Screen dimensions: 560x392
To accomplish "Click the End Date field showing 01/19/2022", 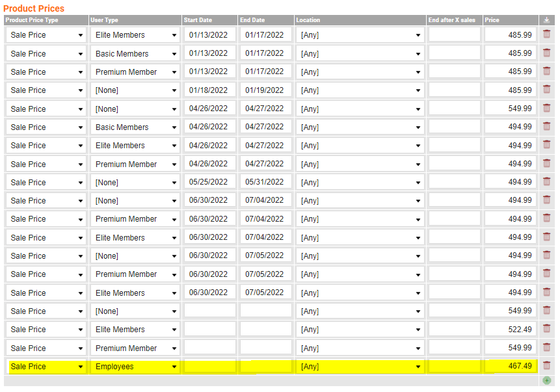I will point(265,90).
